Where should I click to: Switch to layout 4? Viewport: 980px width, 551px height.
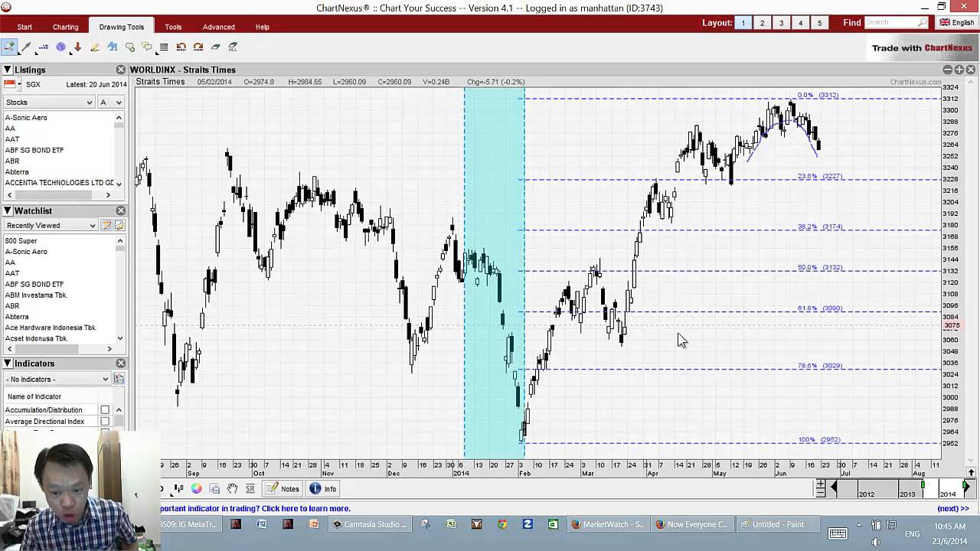[x=800, y=23]
